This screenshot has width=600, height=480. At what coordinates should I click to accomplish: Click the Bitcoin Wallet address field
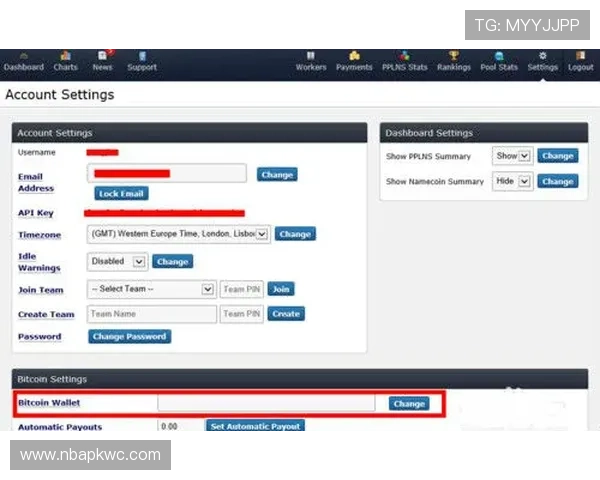pos(266,403)
